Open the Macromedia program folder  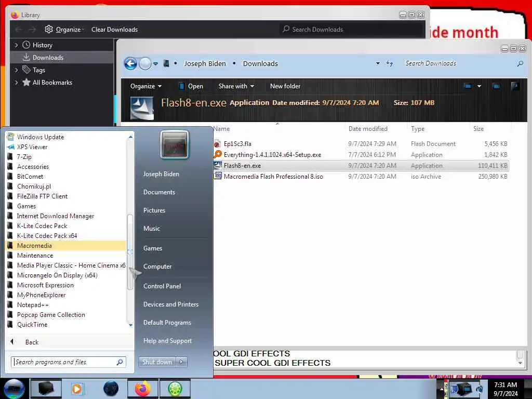click(66, 246)
